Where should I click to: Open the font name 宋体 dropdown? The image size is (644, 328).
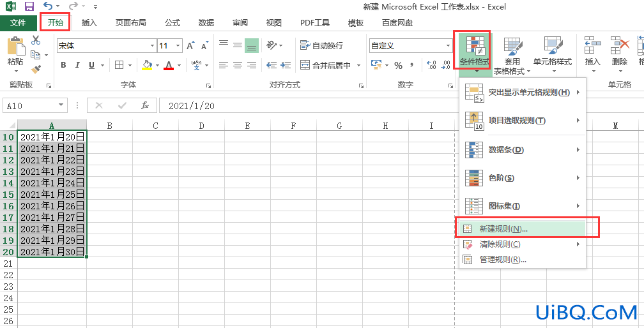tap(152, 45)
